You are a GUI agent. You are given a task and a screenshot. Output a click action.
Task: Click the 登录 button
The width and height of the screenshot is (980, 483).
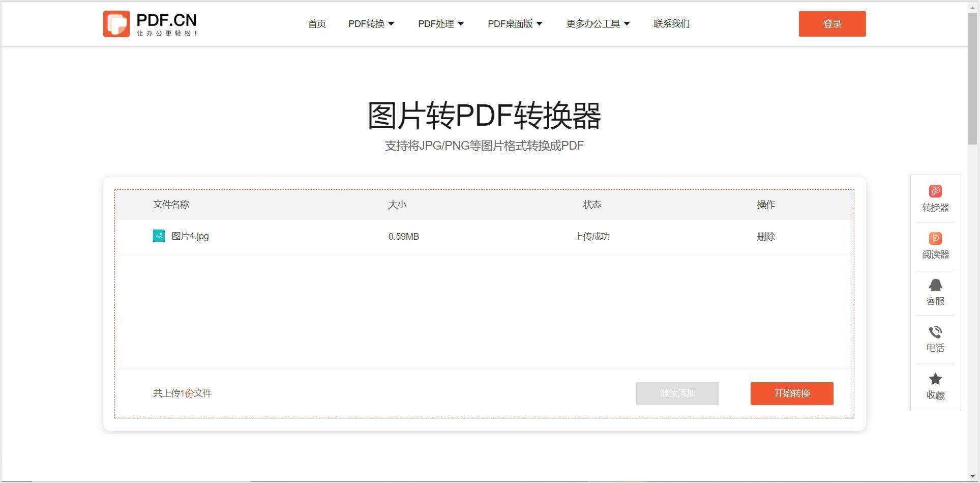[832, 23]
